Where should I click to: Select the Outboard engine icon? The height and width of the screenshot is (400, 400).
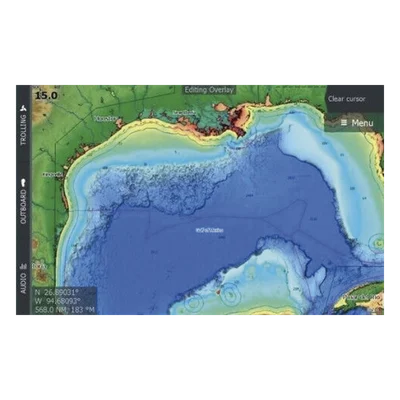point(23,183)
